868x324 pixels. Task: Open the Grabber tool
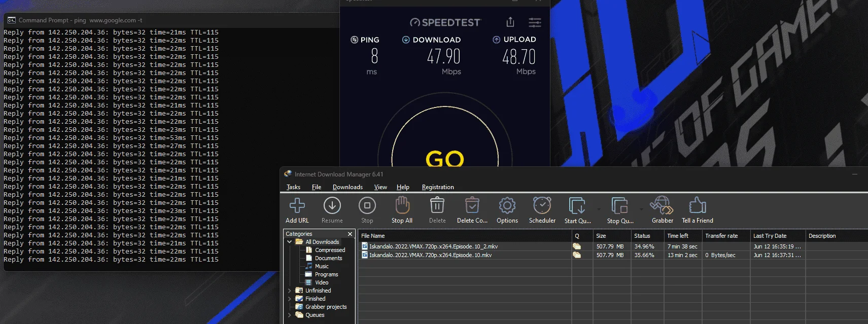[x=663, y=210]
